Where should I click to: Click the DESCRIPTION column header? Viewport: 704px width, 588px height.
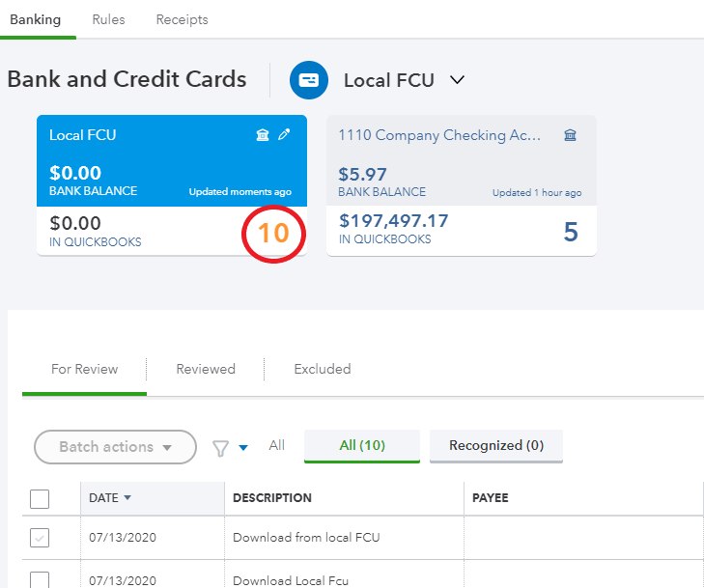(272, 498)
